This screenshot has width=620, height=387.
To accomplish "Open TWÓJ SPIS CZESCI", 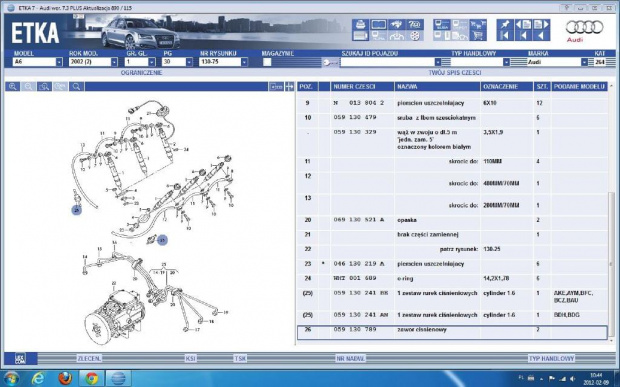I will pos(455,73).
